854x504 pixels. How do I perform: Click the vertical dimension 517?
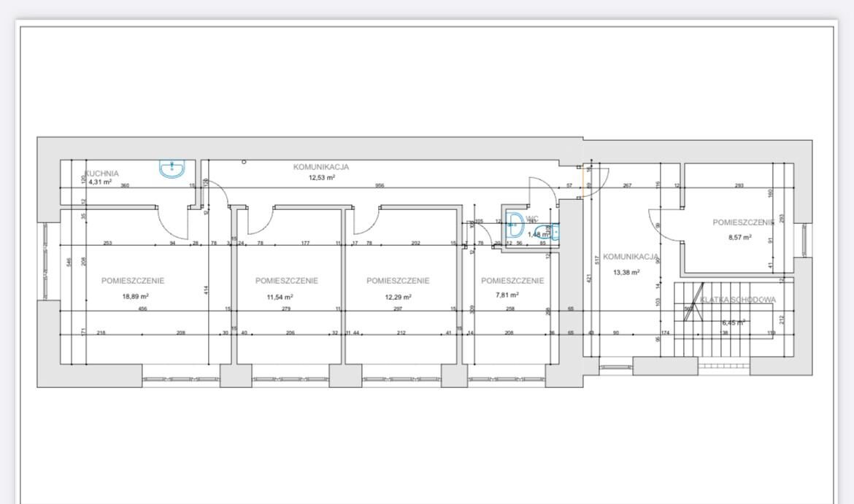[x=597, y=260]
